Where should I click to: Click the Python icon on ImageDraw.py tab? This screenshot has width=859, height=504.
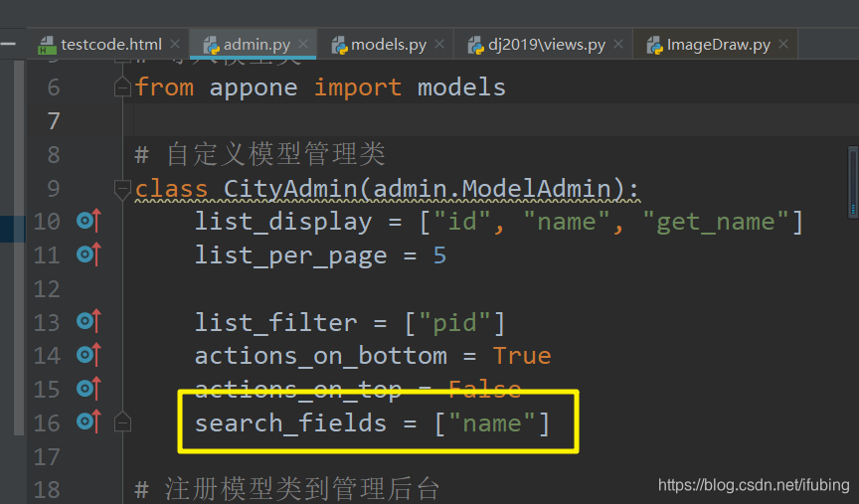click(x=654, y=45)
